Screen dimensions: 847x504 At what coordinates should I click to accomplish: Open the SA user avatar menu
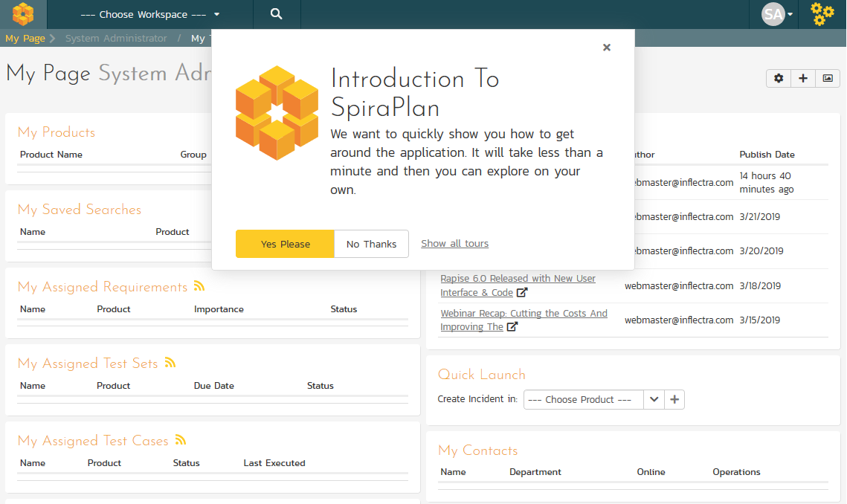pyautogui.click(x=777, y=14)
